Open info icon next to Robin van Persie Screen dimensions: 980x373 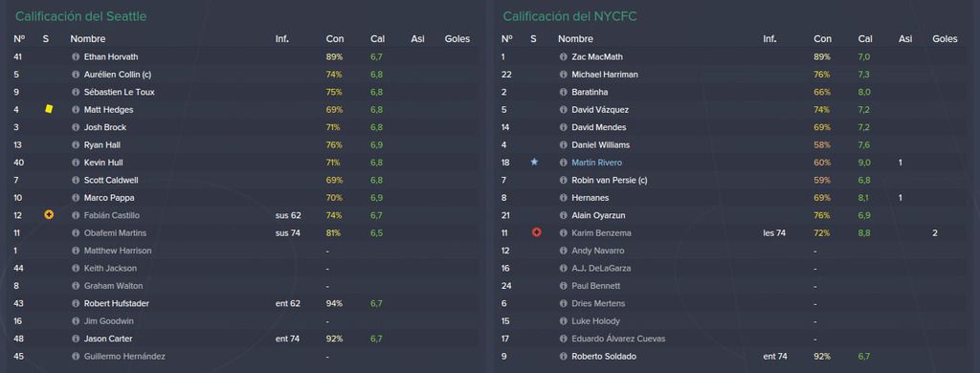pyautogui.click(x=564, y=180)
